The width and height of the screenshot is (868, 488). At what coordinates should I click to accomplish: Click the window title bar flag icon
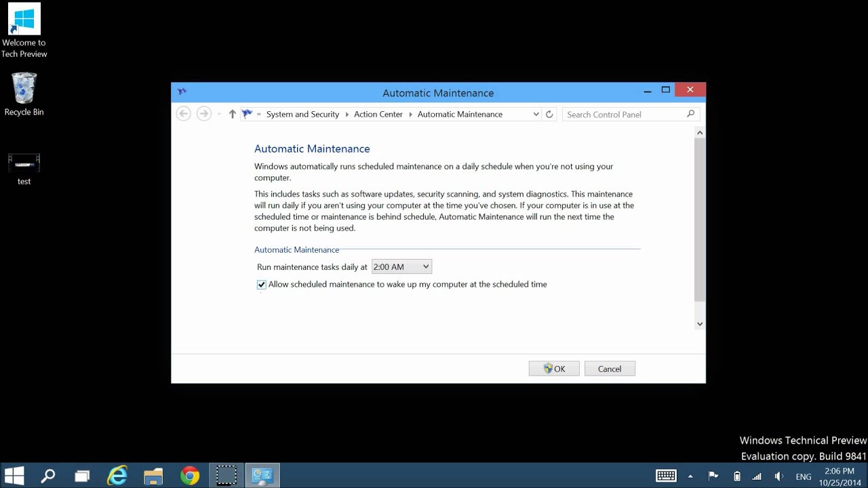coord(181,91)
